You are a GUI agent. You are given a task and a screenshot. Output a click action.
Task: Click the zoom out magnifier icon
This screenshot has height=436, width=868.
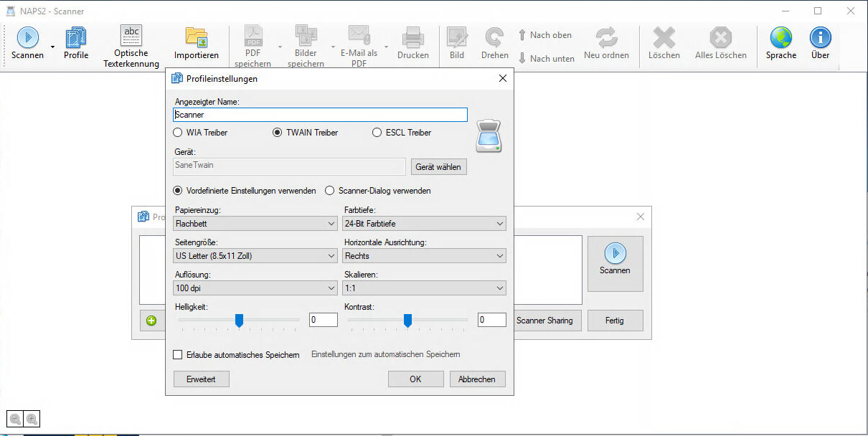coord(15,420)
